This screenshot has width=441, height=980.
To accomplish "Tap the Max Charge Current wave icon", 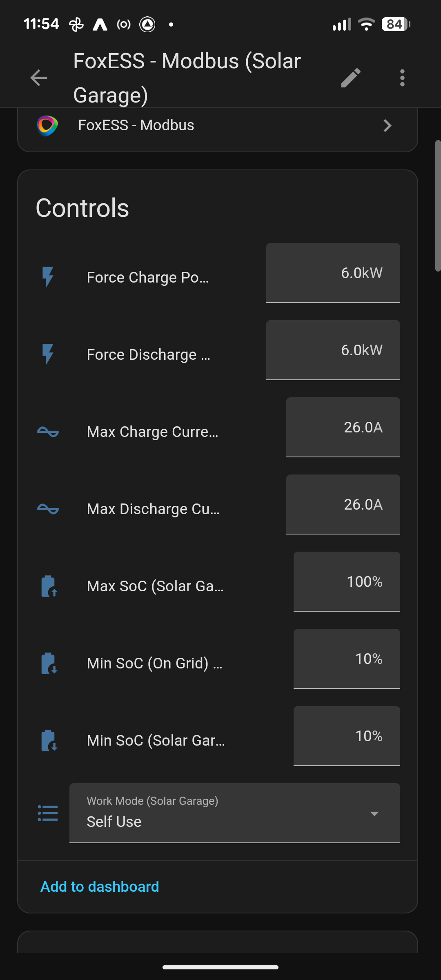I will 48,432.
